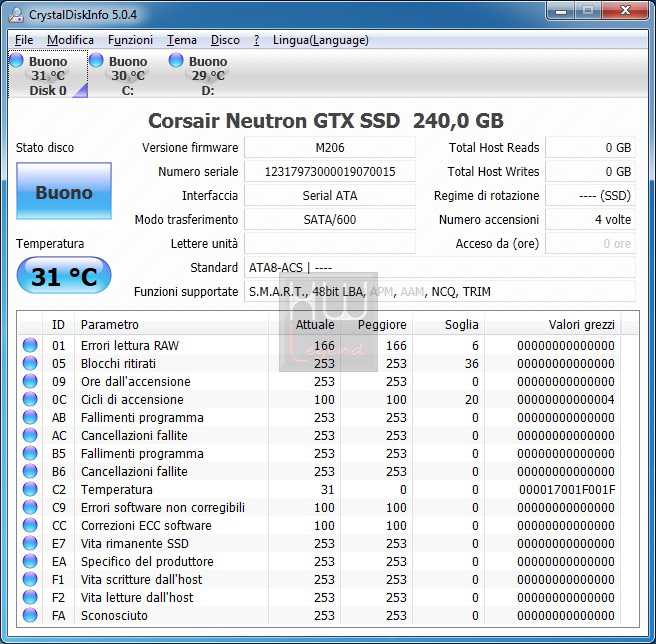This screenshot has width=656, height=644.
Task: Click the 4 volte power-on count value
Action: tap(590, 219)
